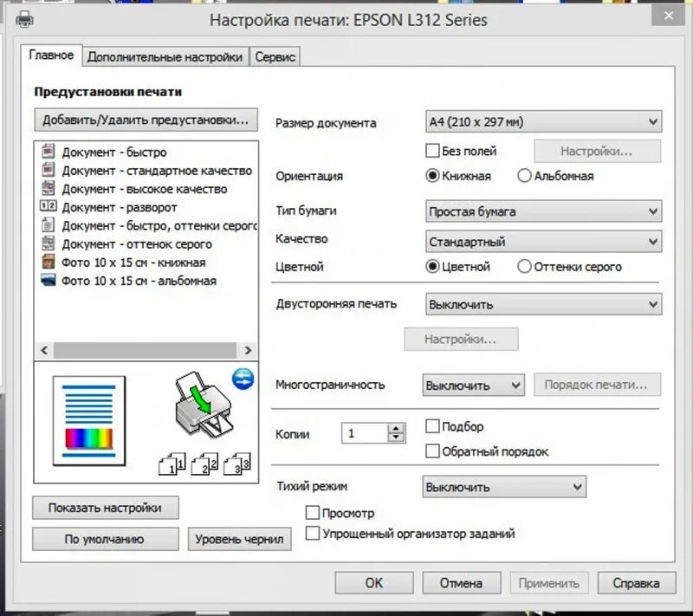
Task: Open the "Тихий режим" dropdown
Action: coord(504,487)
